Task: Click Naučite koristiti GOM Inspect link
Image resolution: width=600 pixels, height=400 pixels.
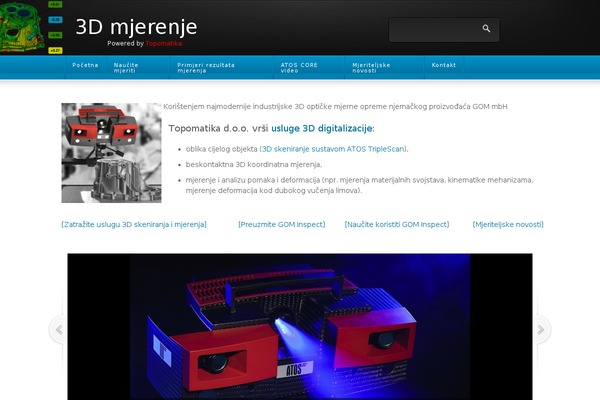Action: pyautogui.click(x=396, y=224)
